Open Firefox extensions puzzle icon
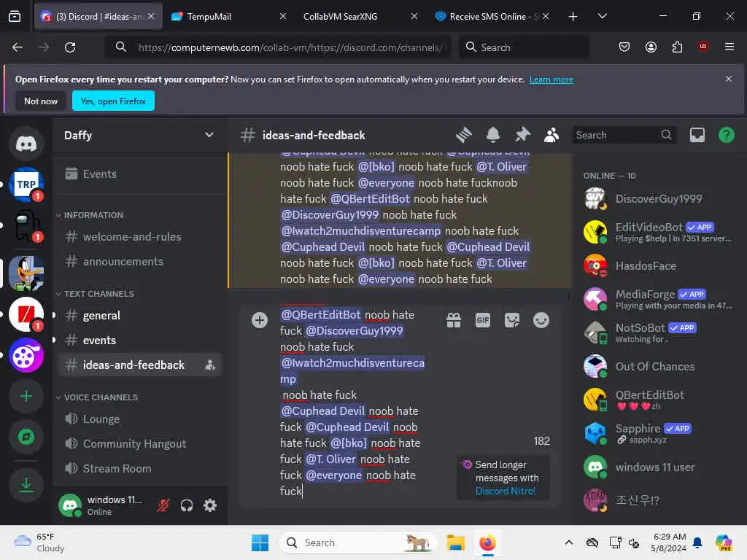The width and height of the screenshot is (747, 560). tap(677, 47)
